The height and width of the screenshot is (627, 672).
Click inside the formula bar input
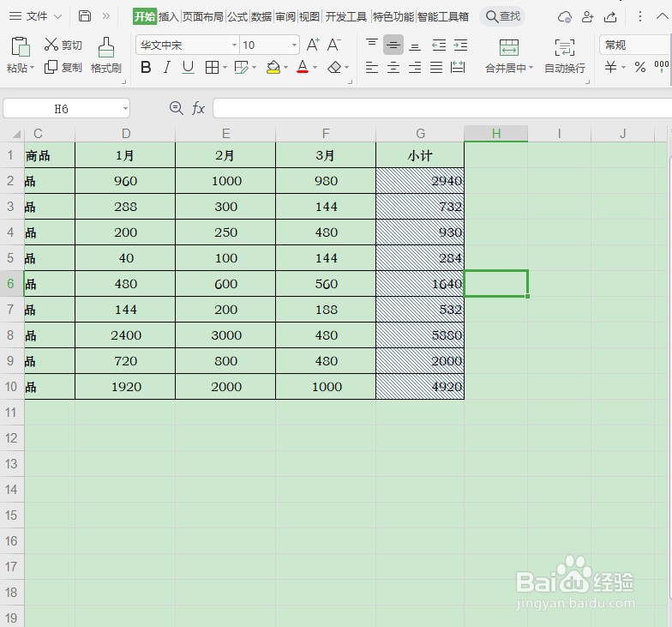tap(442, 108)
